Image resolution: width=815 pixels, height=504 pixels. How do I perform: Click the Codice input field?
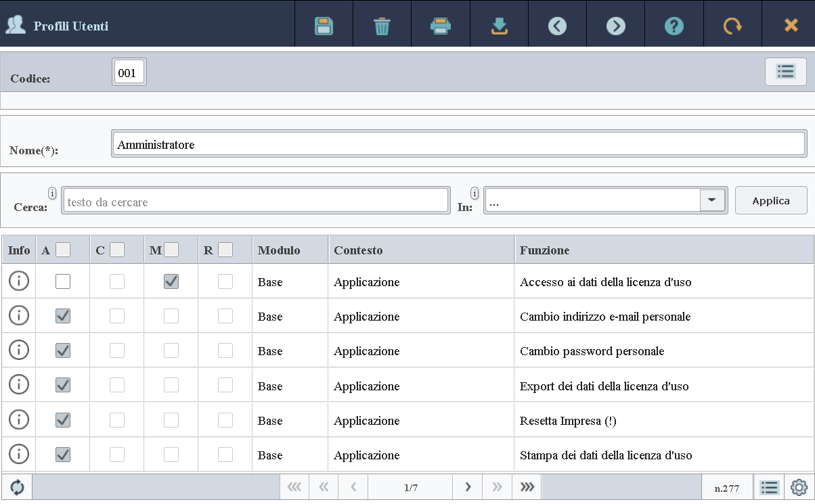[x=129, y=72]
